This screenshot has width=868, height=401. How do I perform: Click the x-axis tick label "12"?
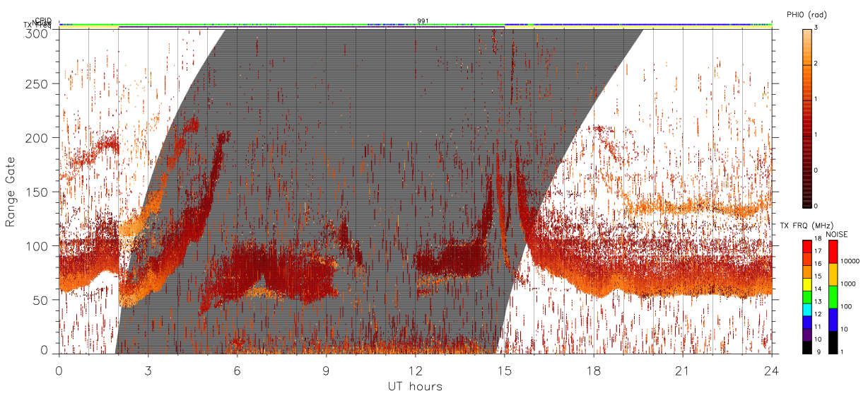pos(416,370)
